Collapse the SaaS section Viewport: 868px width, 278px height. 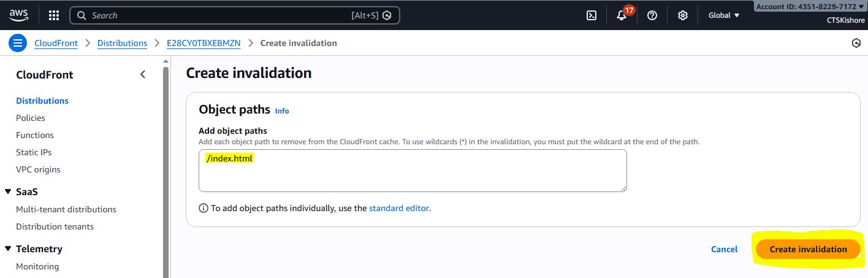click(8, 191)
